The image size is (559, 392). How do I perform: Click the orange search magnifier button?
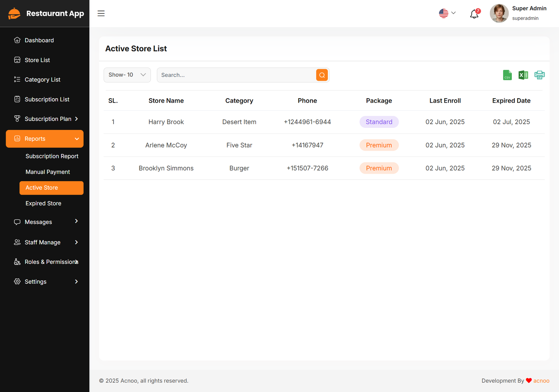click(x=322, y=75)
